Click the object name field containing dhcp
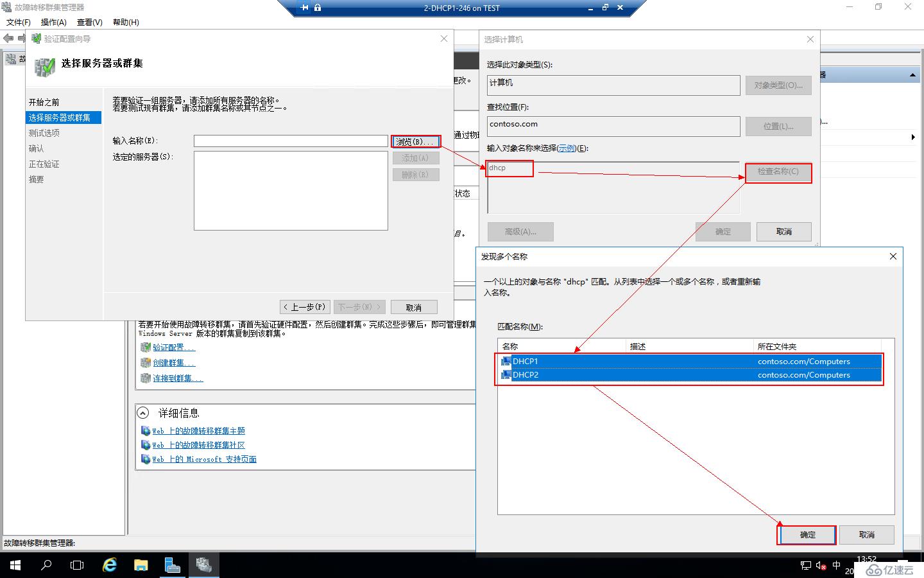The width and height of the screenshot is (924, 578). pos(613,187)
